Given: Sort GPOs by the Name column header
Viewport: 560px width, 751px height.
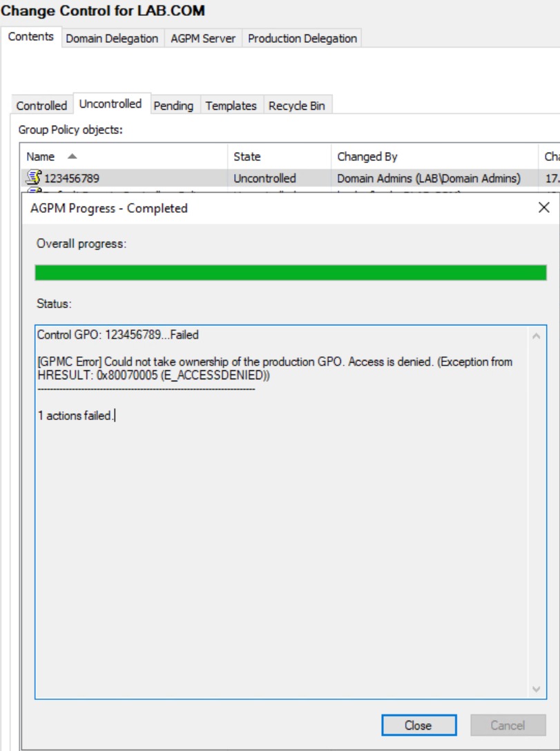Looking at the screenshot, I should [41, 156].
